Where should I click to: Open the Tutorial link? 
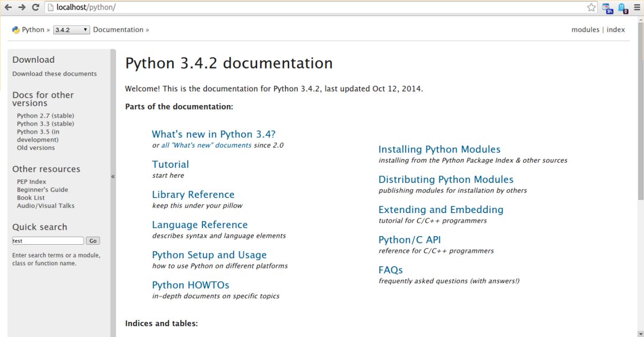[170, 165]
